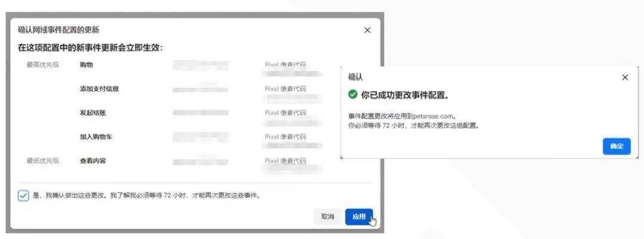Select the 查看内容 event
Viewport: 644px width, 239px height.
93,160
